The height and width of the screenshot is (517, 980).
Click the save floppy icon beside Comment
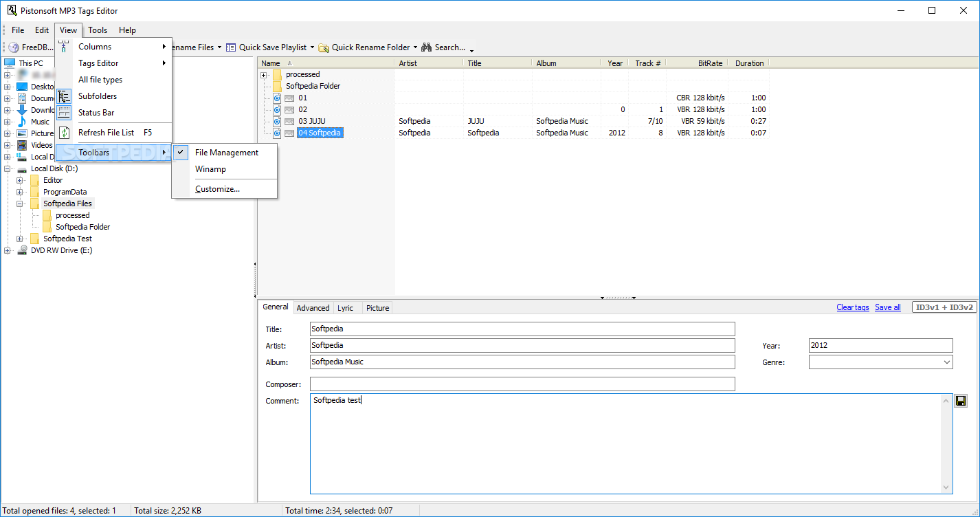coord(961,400)
